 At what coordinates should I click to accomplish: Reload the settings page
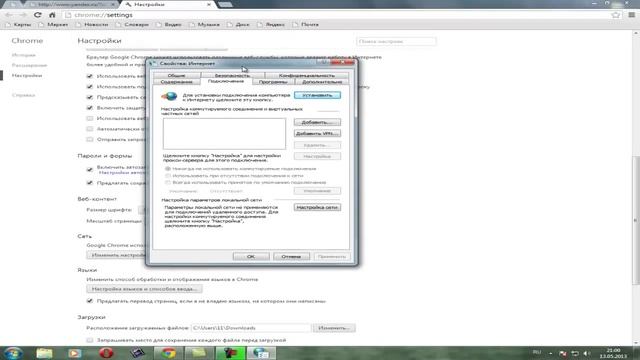pos(38,15)
